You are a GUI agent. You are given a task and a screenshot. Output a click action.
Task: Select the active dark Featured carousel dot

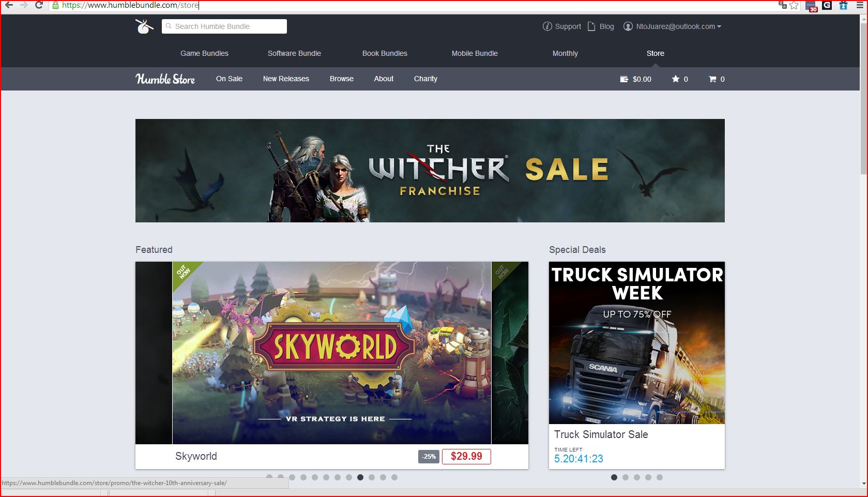click(x=360, y=477)
